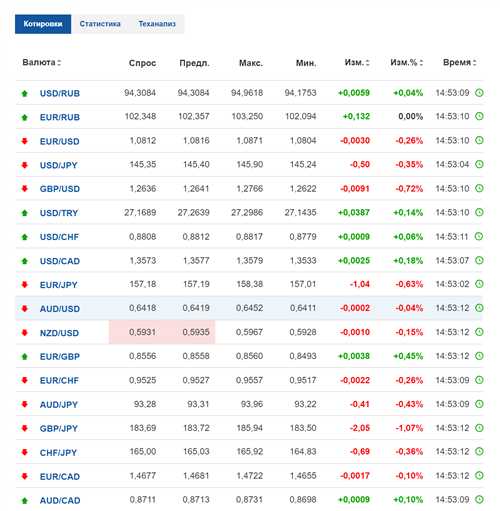Viewport: 500px width, 511px height.
Task: Click the highlighted NZD/USD bid value 0,5931
Action: coord(142,332)
